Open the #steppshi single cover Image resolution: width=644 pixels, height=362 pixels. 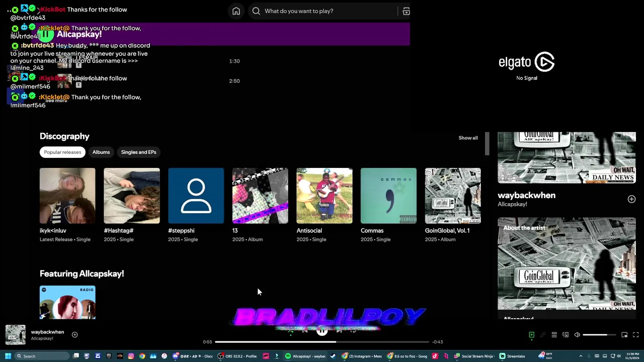pyautogui.click(x=196, y=196)
